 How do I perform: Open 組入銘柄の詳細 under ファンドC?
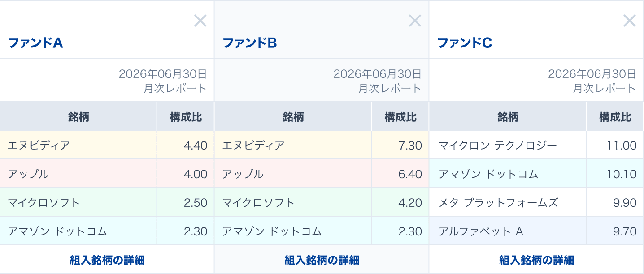pos(536,260)
